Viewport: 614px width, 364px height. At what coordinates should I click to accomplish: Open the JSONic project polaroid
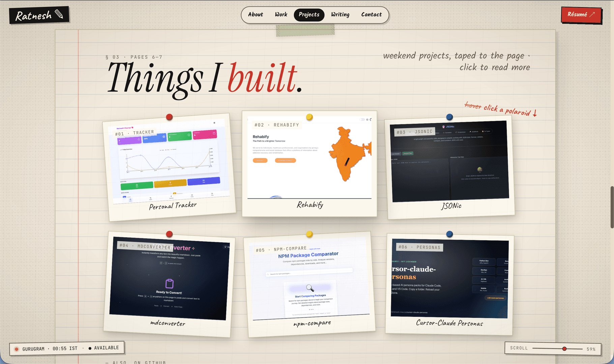click(449, 168)
